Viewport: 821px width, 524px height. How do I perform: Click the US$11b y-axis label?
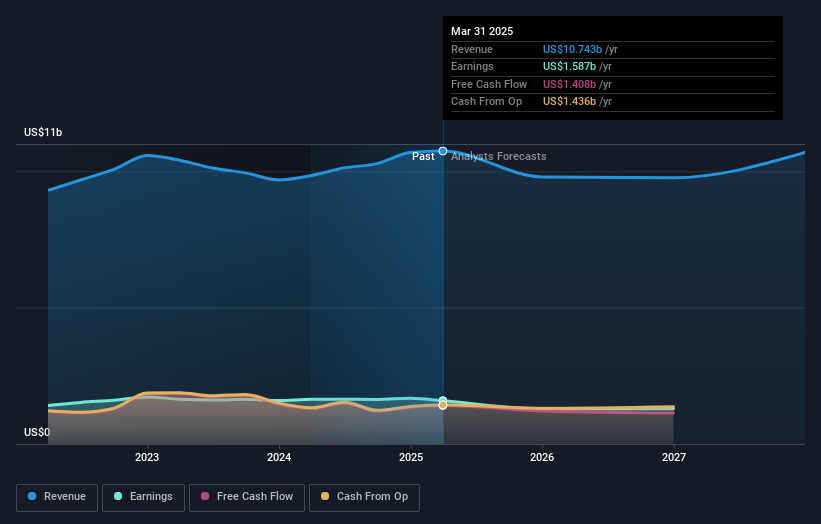coord(43,132)
